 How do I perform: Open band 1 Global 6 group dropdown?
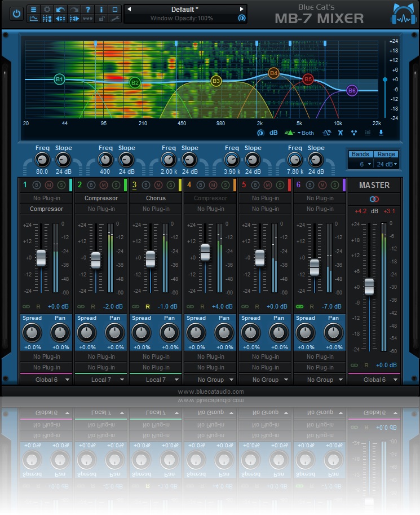coord(46,380)
